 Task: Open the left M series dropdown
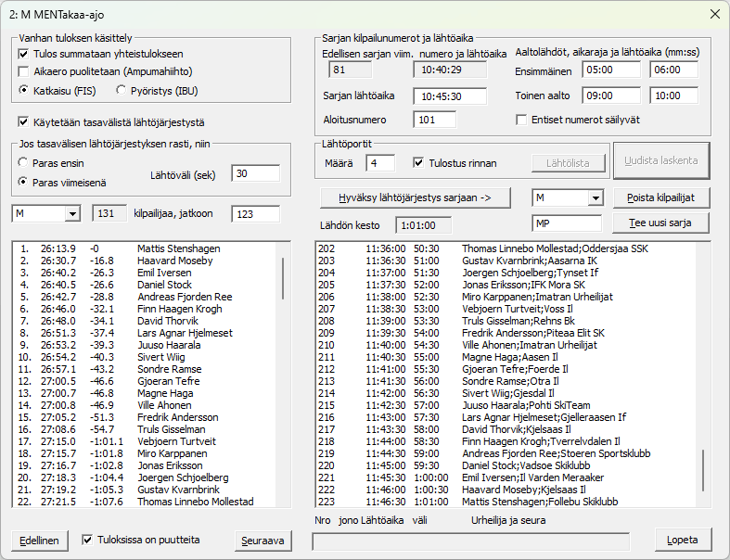pos(72,213)
